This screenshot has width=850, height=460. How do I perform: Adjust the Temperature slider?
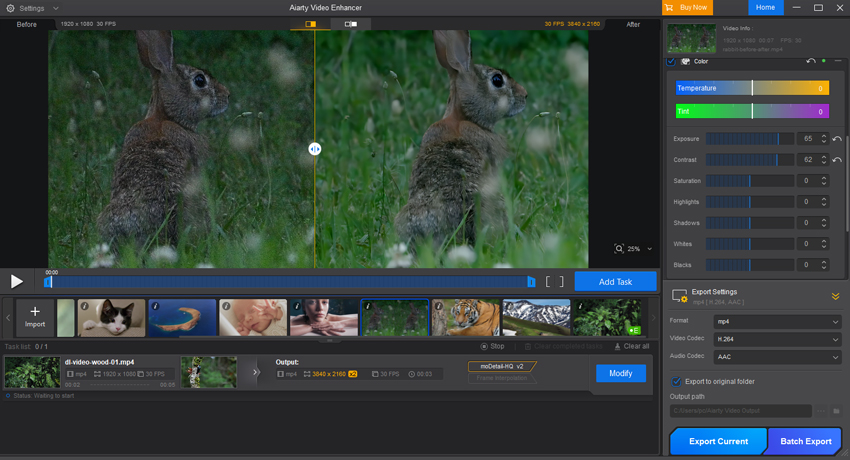(752, 88)
